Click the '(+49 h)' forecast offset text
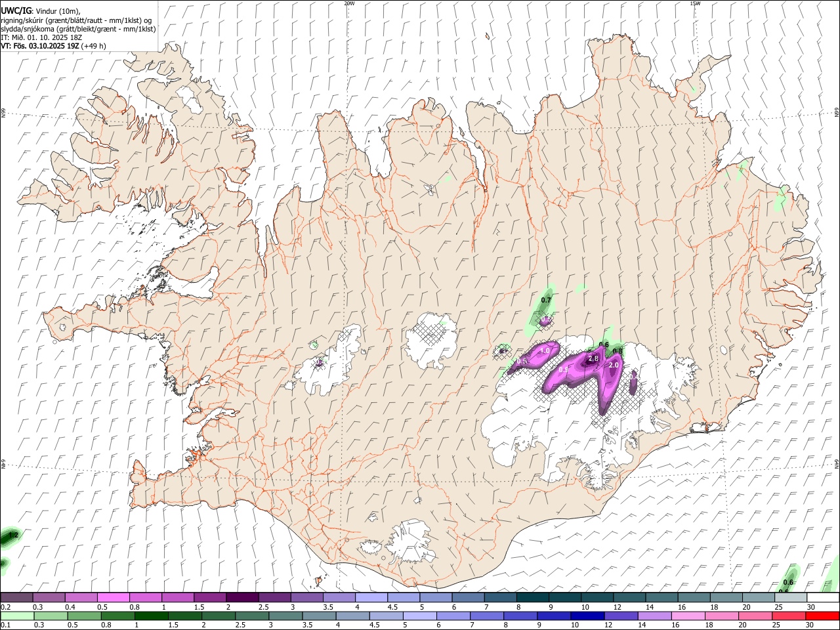This screenshot has height=630, width=840. click(94, 46)
